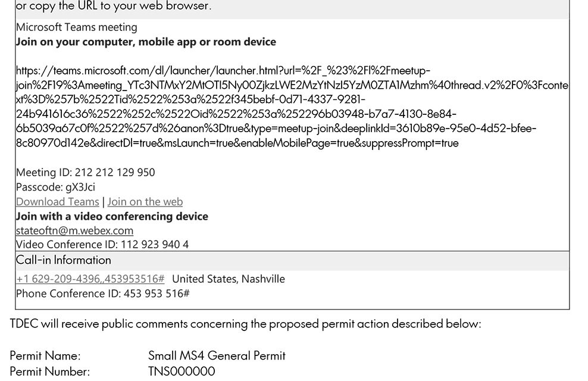588x381 pixels.
Task: Click the Join on the web link
Action: (145, 202)
